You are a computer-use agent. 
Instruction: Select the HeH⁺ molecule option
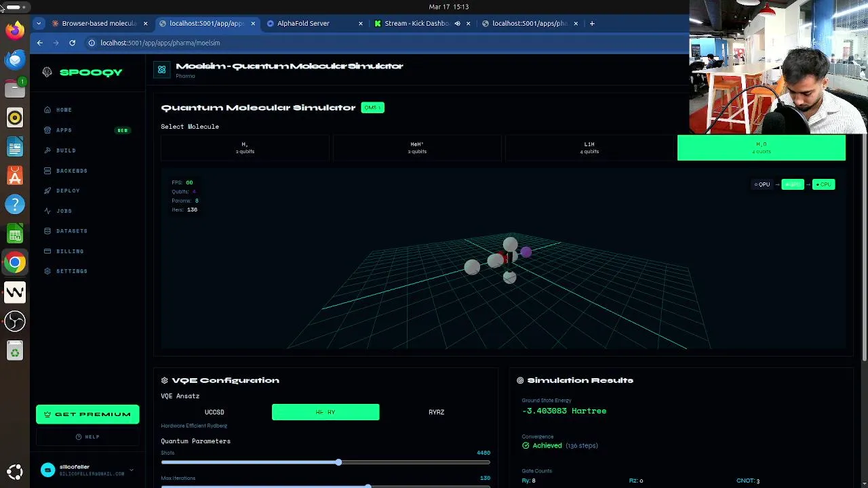417,148
